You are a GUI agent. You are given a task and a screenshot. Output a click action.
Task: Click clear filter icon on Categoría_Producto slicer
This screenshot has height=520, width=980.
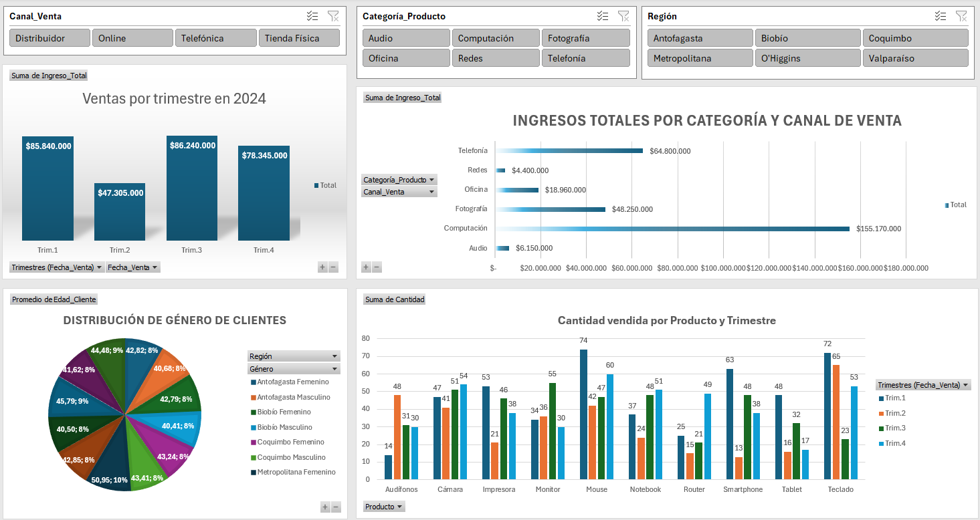[623, 16]
